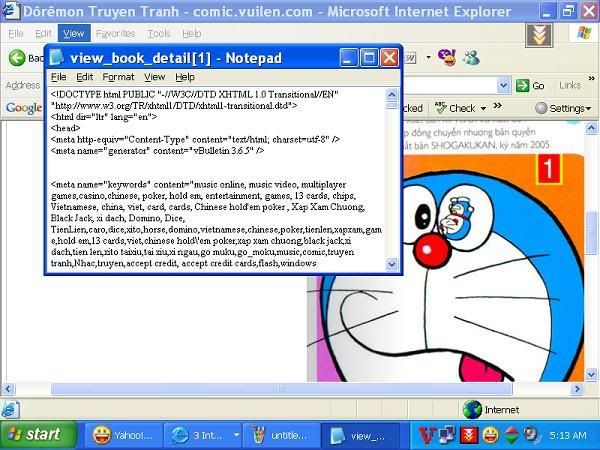This screenshot has width=600, height=450.
Task: Open Internet Explorer's Help menu
Action: pyautogui.click(x=192, y=34)
